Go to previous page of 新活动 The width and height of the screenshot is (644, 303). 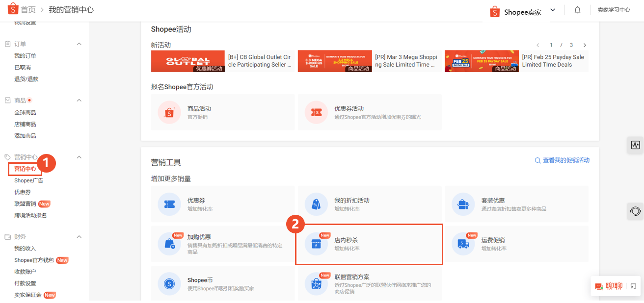538,45
